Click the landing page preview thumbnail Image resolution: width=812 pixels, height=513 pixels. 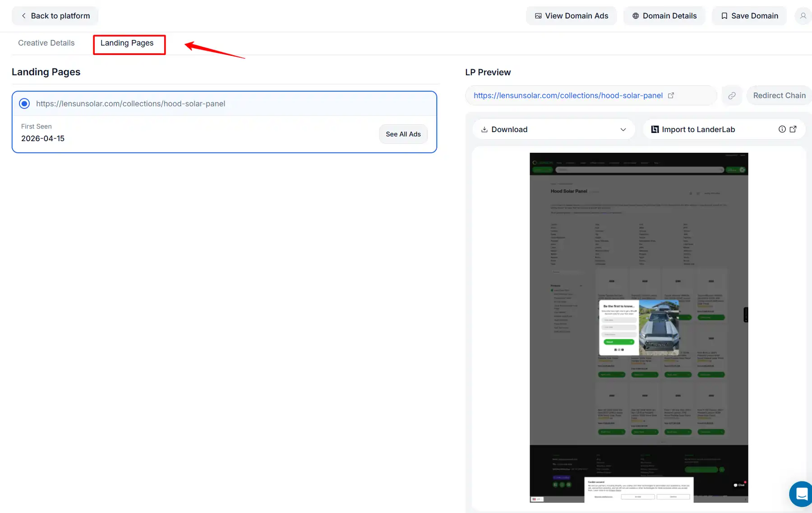638,327
